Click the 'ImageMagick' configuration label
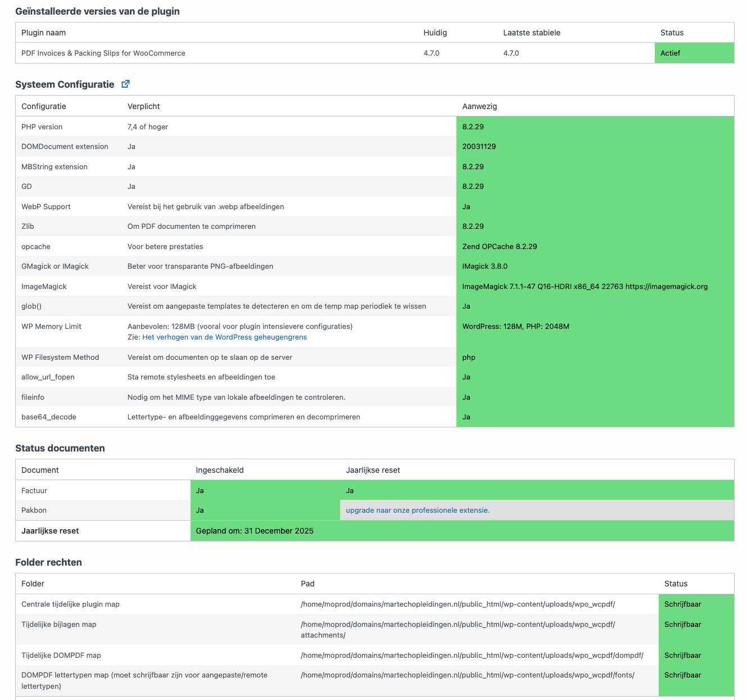Viewport: 747px width, 700px height. [x=44, y=287]
